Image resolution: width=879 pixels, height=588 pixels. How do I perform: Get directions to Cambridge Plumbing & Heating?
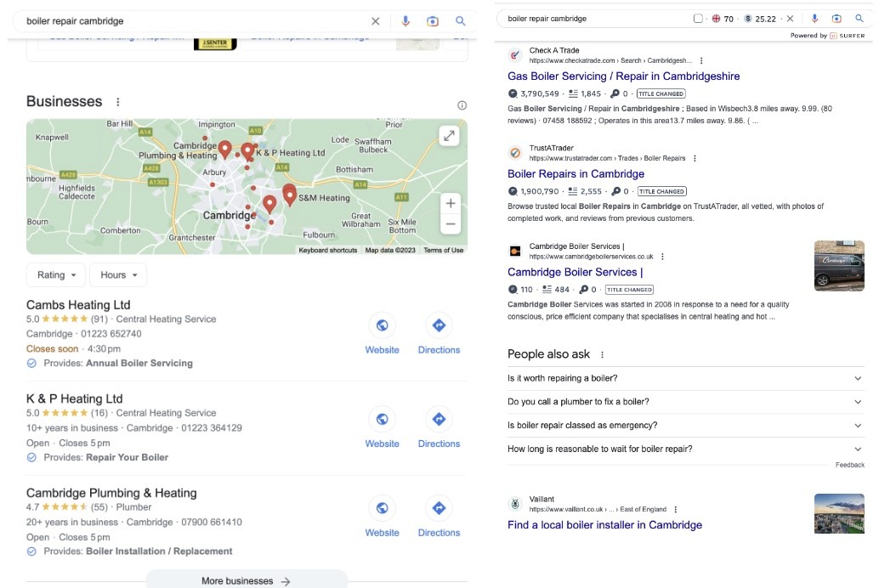pos(439,517)
